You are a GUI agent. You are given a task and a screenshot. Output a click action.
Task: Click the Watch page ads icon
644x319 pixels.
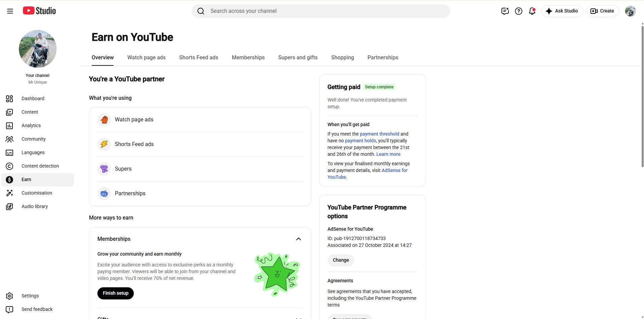104,120
